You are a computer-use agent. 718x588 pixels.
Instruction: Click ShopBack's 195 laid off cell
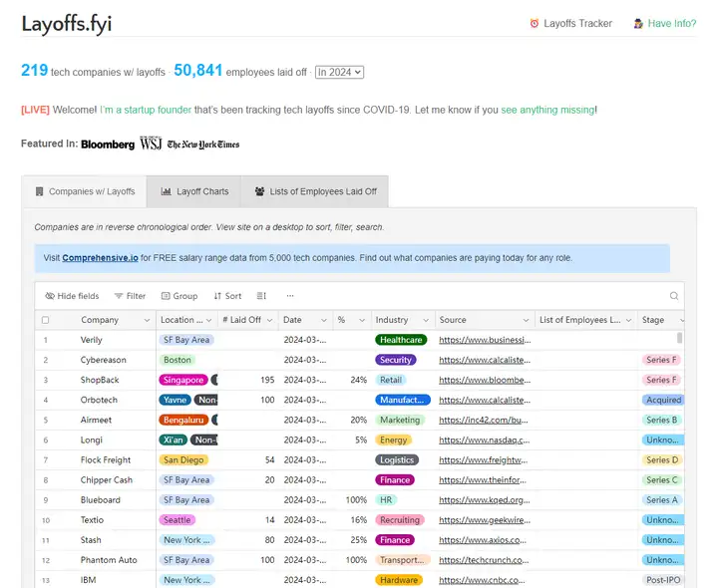pyautogui.click(x=247, y=380)
